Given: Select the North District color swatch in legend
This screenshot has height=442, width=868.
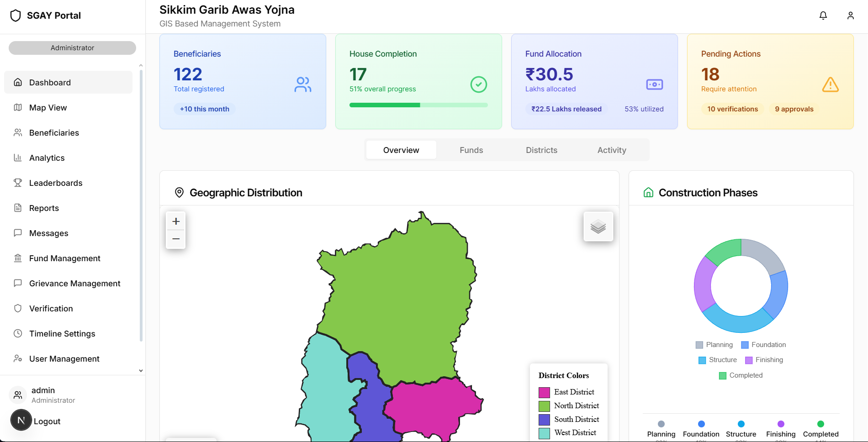Looking at the screenshot, I should tap(544, 405).
